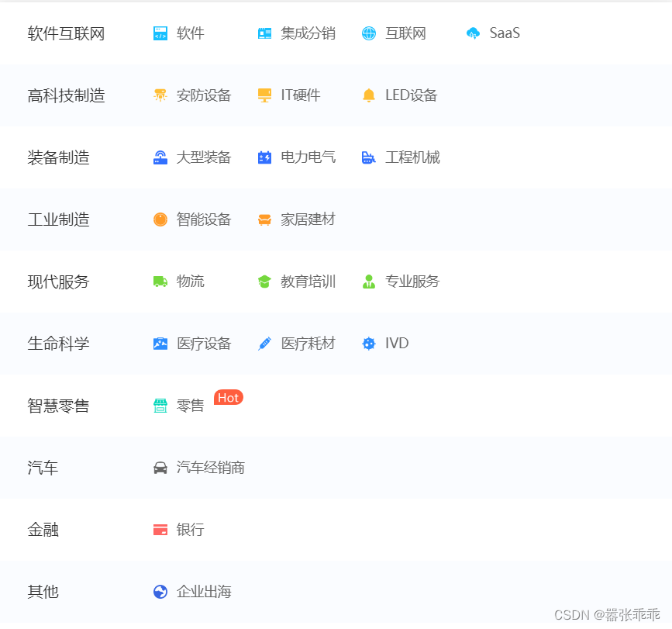The width and height of the screenshot is (672, 629).
Task: Select the 教育培训 link
Action: click(308, 282)
